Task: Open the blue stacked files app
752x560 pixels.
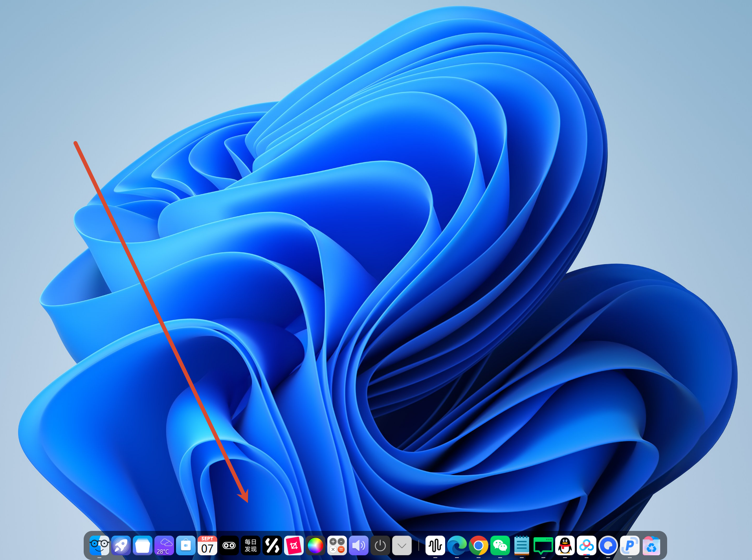Action: pyautogui.click(x=143, y=545)
